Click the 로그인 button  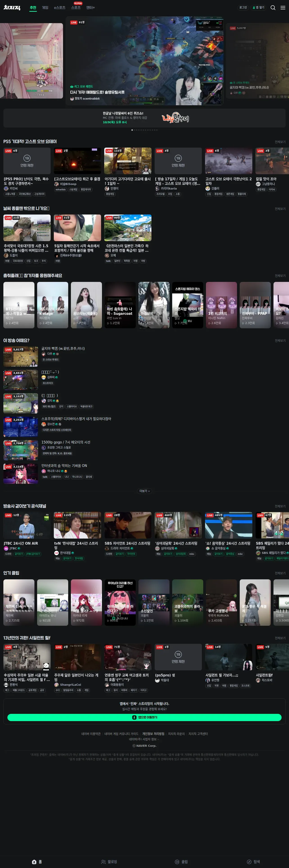click(243, 7)
